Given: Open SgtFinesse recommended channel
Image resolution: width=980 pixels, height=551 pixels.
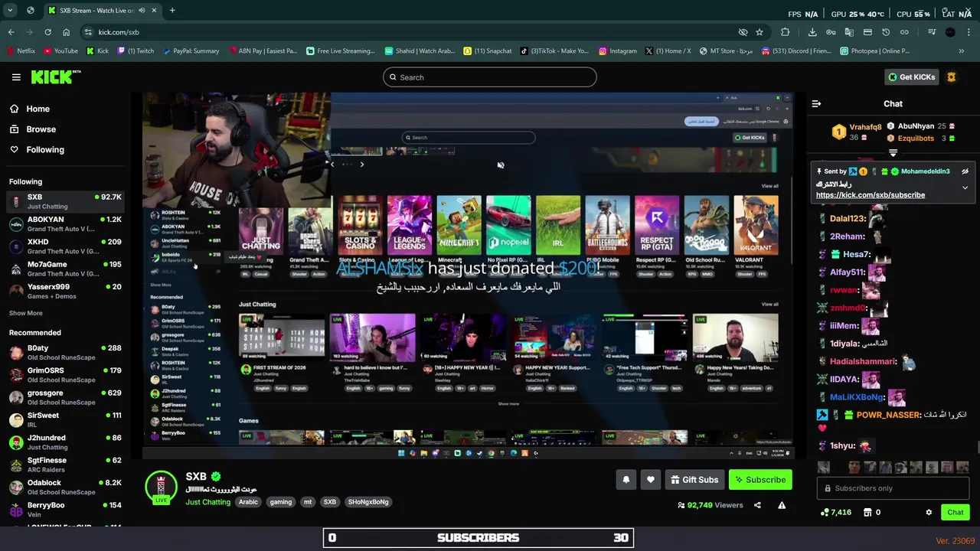Looking at the screenshot, I should [65, 465].
